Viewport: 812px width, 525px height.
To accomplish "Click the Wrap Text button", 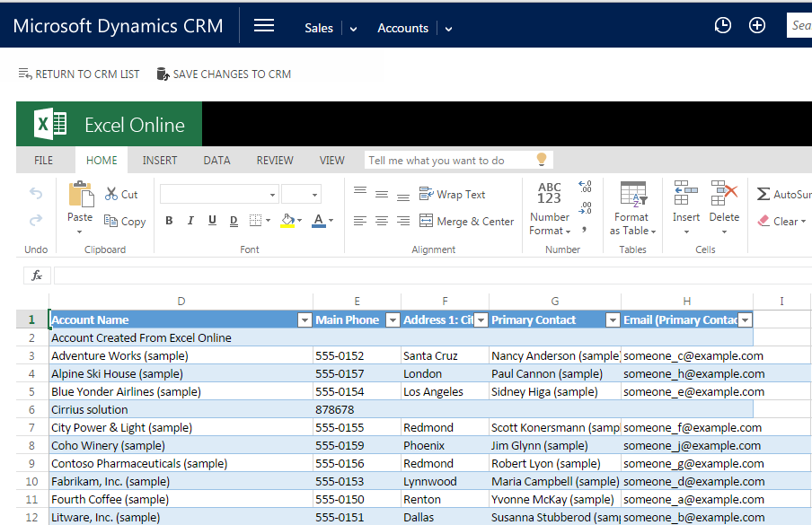I will pos(452,195).
